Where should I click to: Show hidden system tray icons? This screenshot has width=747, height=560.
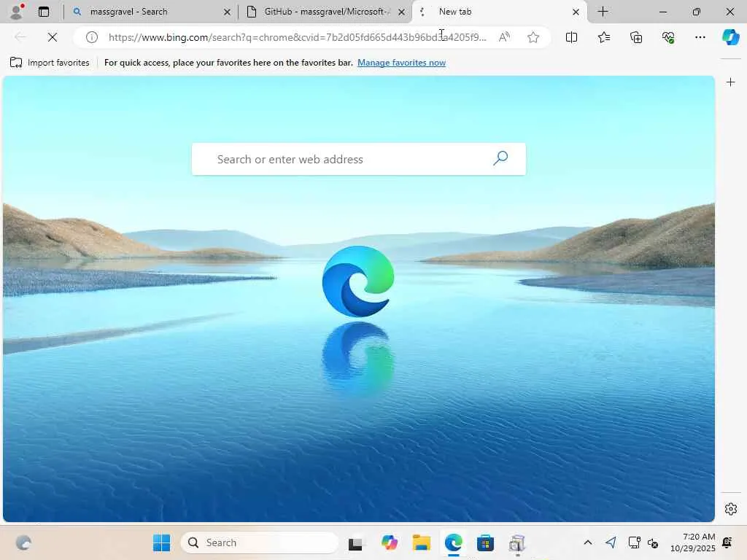(x=588, y=542)
